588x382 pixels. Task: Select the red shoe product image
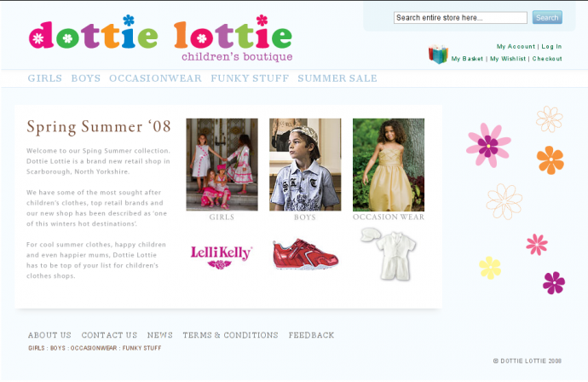(x=305, y=254)
